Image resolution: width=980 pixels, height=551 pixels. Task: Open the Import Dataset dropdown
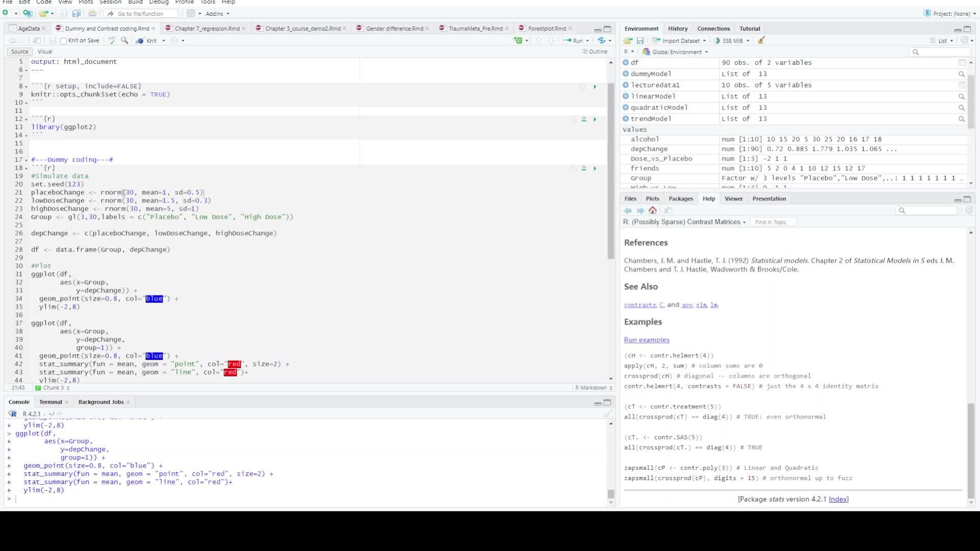point(680,40)
